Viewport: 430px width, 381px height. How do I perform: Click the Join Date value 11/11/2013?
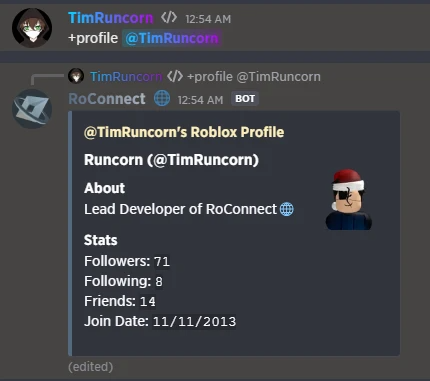coord(194,322)
